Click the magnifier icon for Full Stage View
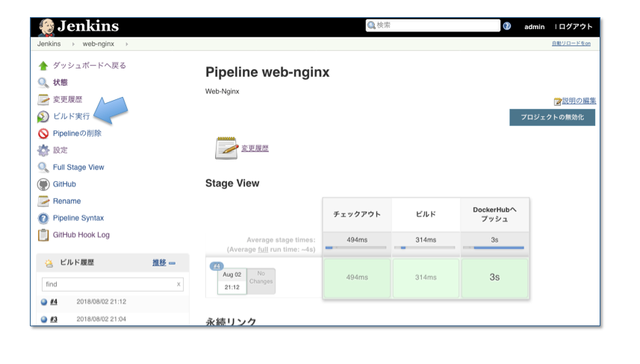 [43, 167]
